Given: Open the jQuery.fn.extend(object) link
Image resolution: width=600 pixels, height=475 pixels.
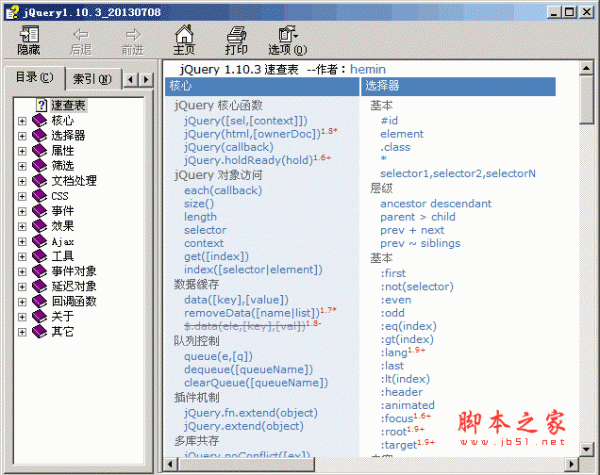Looking at the screenshot, I should tap(251, 413).
